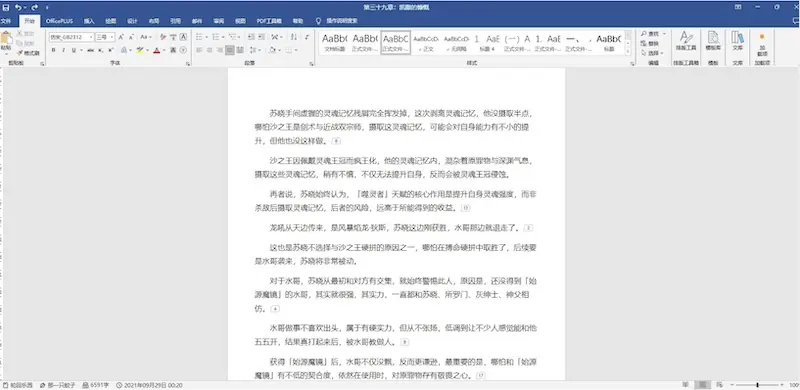800x390 pixels.
Task: Switch to the 设计 (Design) tab
Action: pos(132,21)
